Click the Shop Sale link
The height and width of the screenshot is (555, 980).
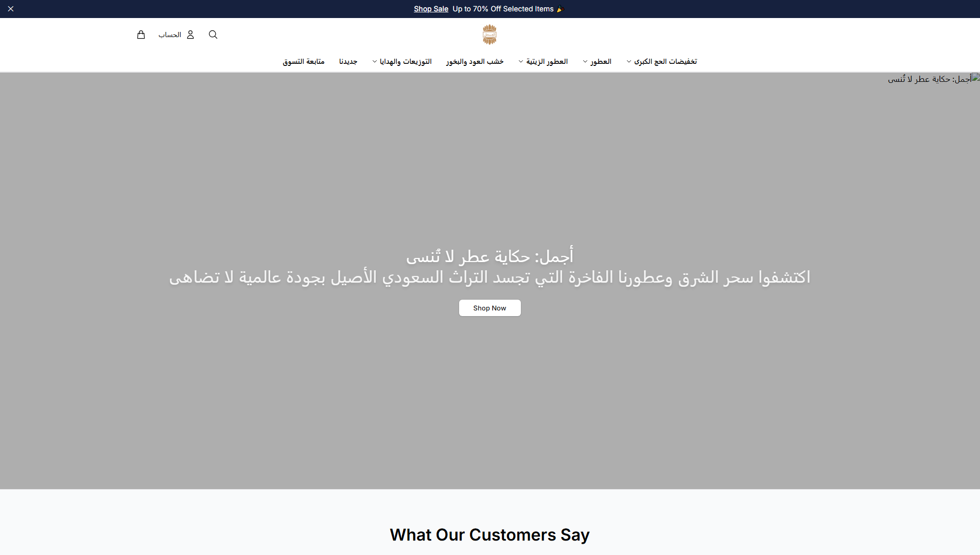tap(431, 9)
